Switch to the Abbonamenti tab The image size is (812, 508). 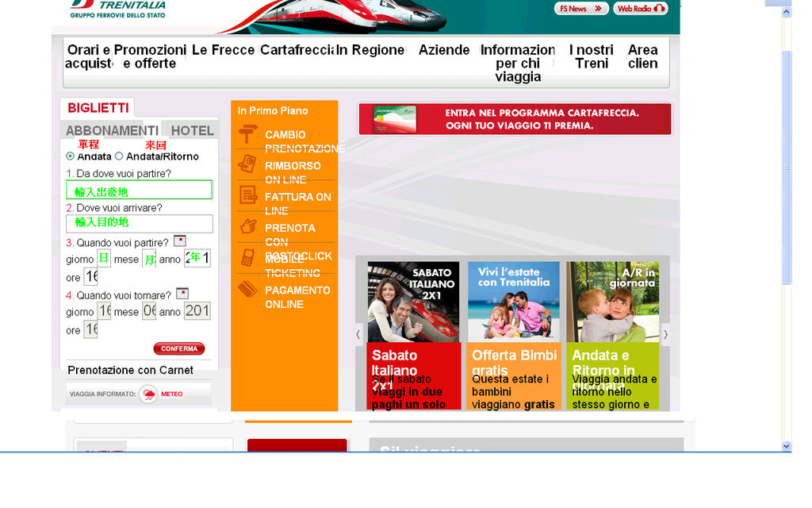pos(112,131)
